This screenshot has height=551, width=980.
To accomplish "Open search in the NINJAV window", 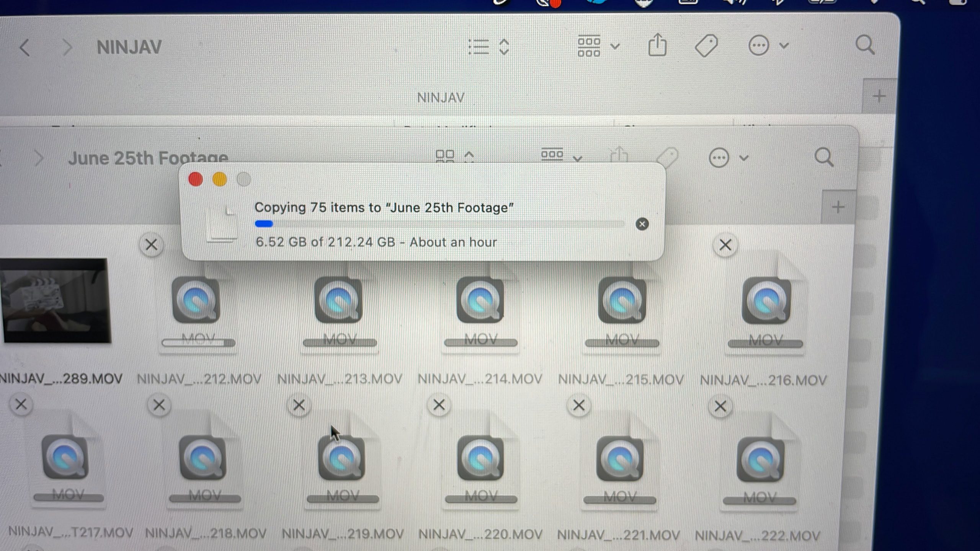I will point(865,46).
